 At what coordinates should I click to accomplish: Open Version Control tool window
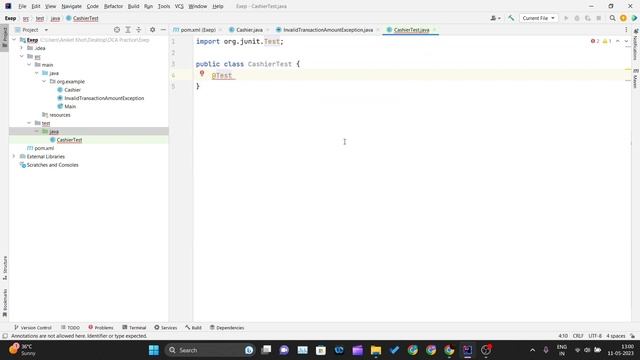point(33,328)
